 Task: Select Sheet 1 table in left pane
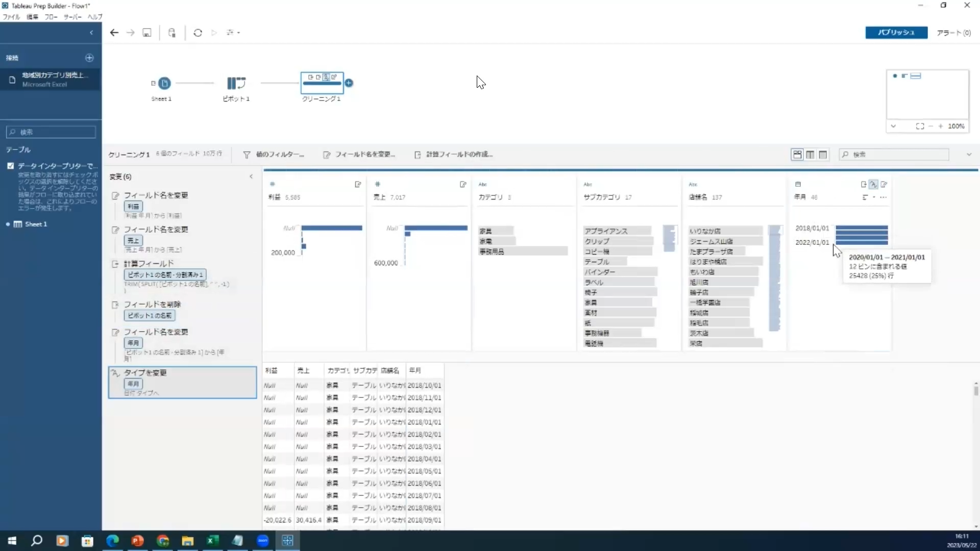click(x=36, y=224)
